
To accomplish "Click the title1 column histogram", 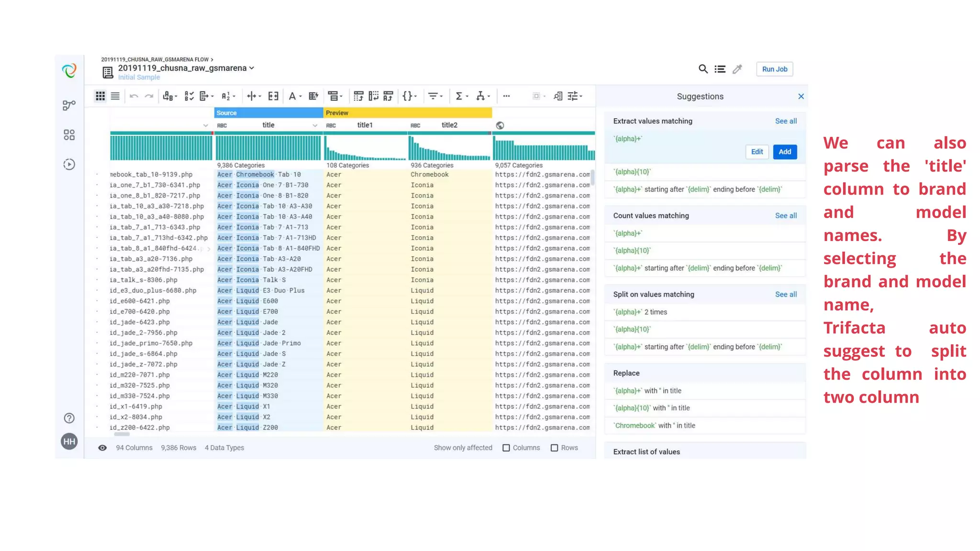I will pos(365,148).
